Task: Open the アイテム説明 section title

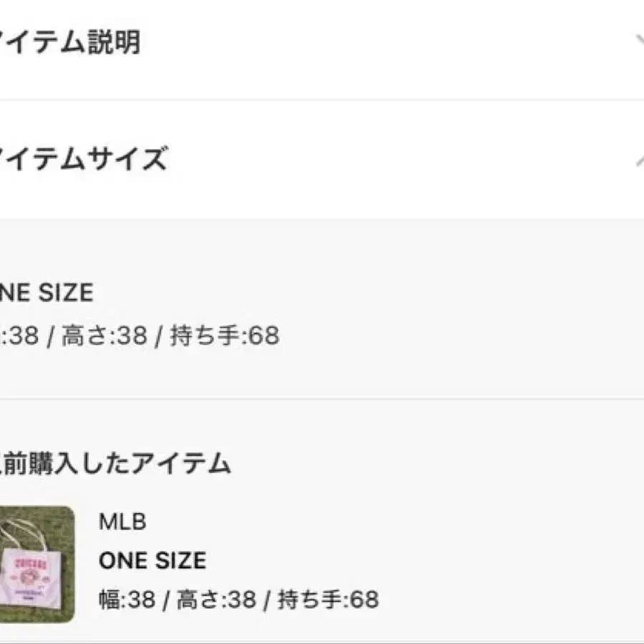Action: pyautogui.click(x=70, y=43)
